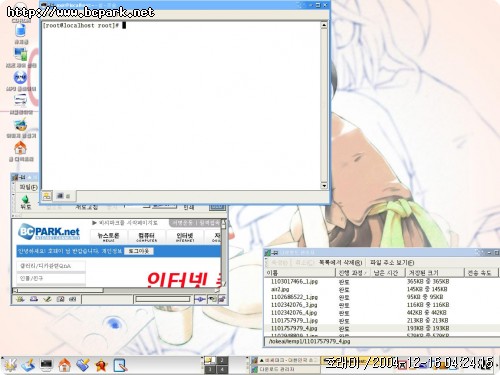Open Mail icon in browser status bar
This screenshot has height=375, width=500.
(x=34, y=299)
